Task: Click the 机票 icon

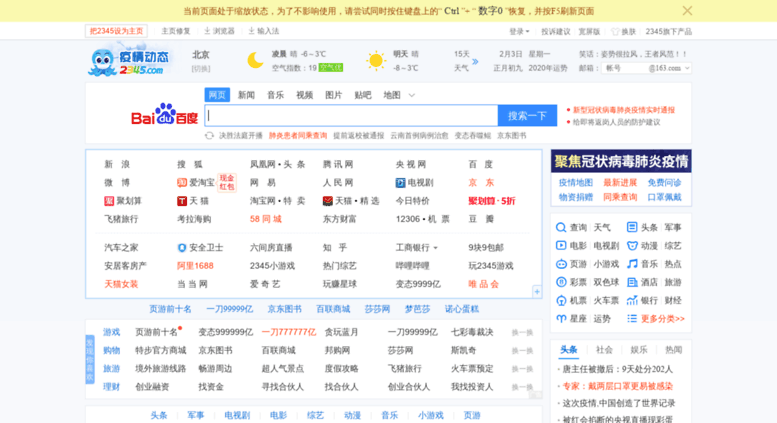Action: tap(561, 300)
